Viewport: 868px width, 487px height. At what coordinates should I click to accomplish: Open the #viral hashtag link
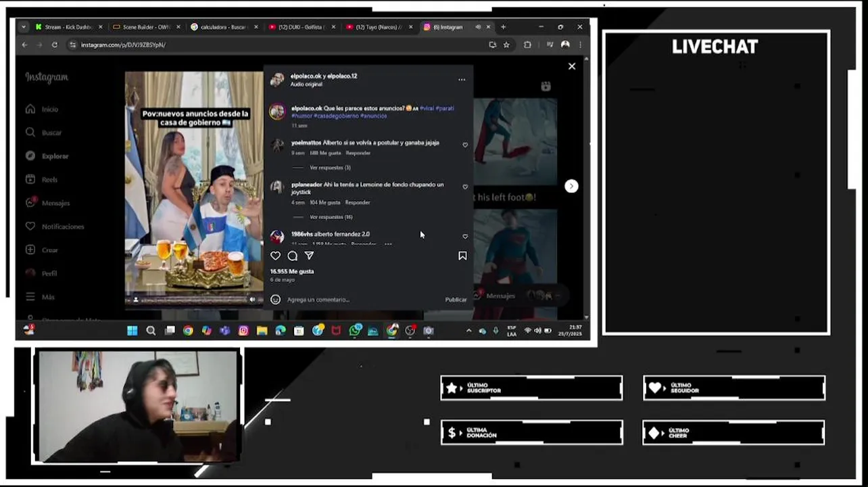[x=427, y=108]
